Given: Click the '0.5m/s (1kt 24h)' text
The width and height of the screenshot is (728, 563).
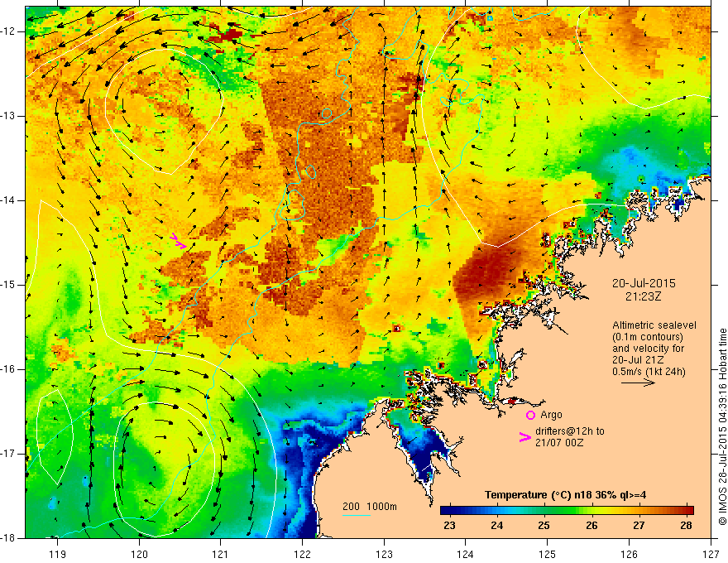Looking at the screenshot, I should click(x=649, y=371).
